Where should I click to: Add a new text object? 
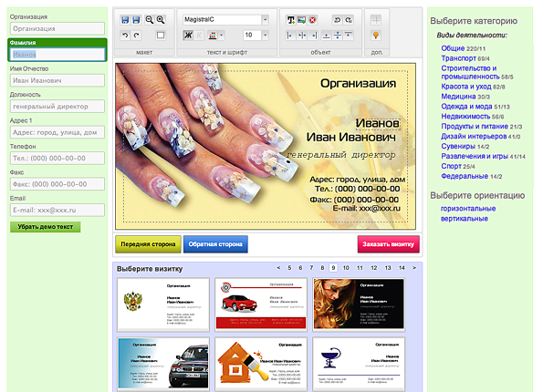click(290, 20)
